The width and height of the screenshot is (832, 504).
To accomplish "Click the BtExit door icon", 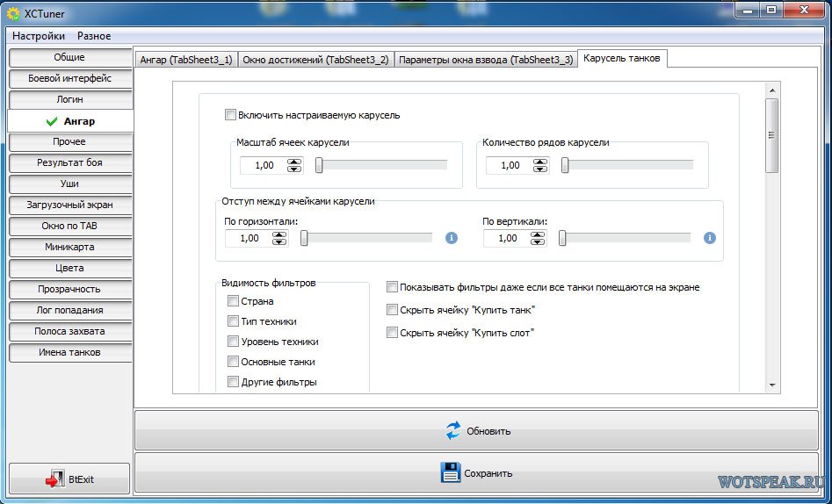I will pos(54,479).
